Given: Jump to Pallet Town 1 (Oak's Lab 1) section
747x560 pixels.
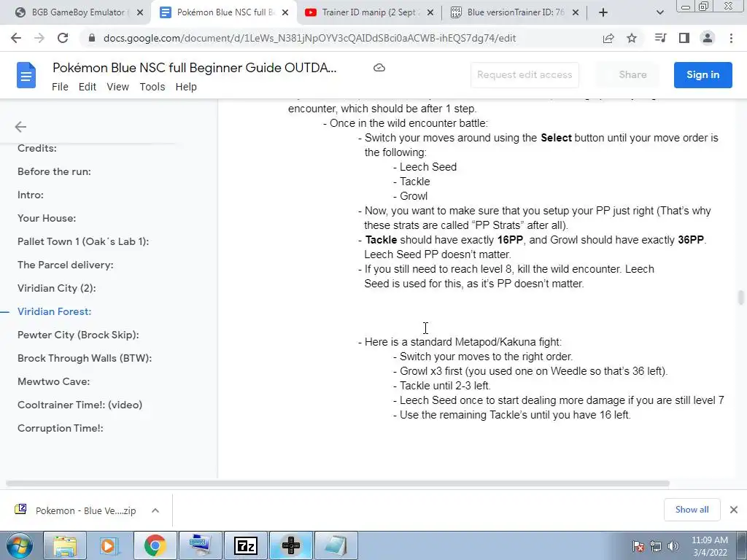Looking at the screenshot, I should coord(83,241).
